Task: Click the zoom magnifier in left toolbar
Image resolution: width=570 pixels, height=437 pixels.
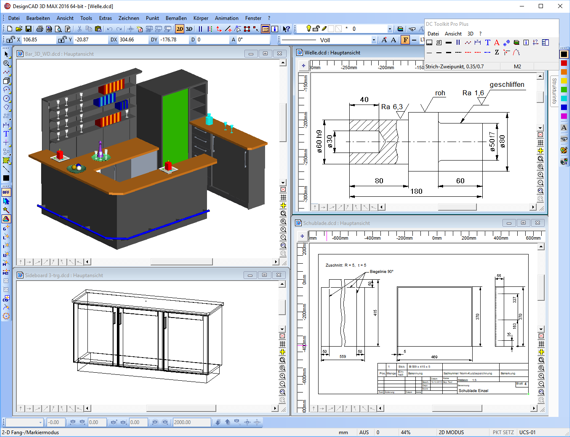Action: click(x=6, y=63)
